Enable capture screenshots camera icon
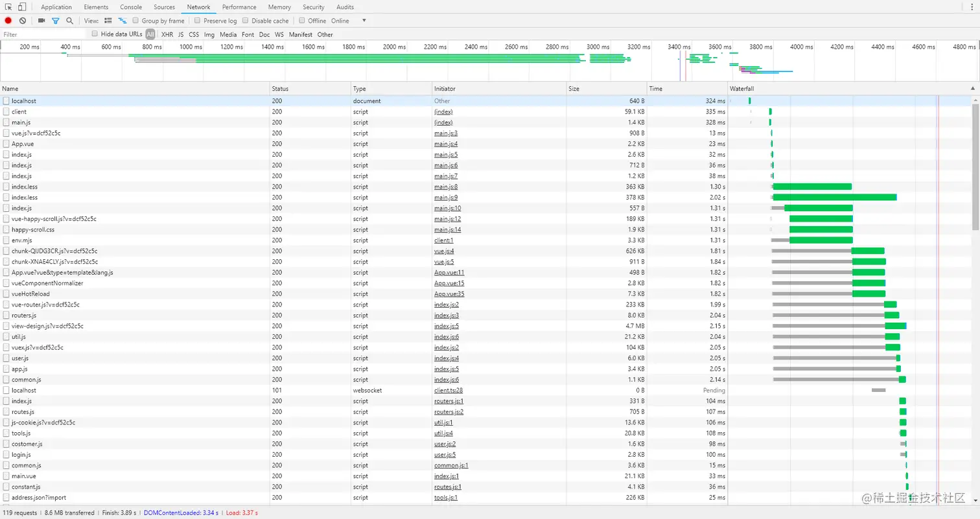Screen dimensions: 980x519 (x=41, y=21)
